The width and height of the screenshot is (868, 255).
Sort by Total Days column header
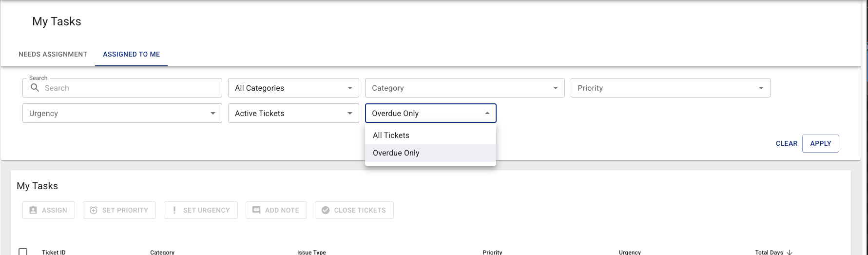pyautogui.click(x=769, y=252)
